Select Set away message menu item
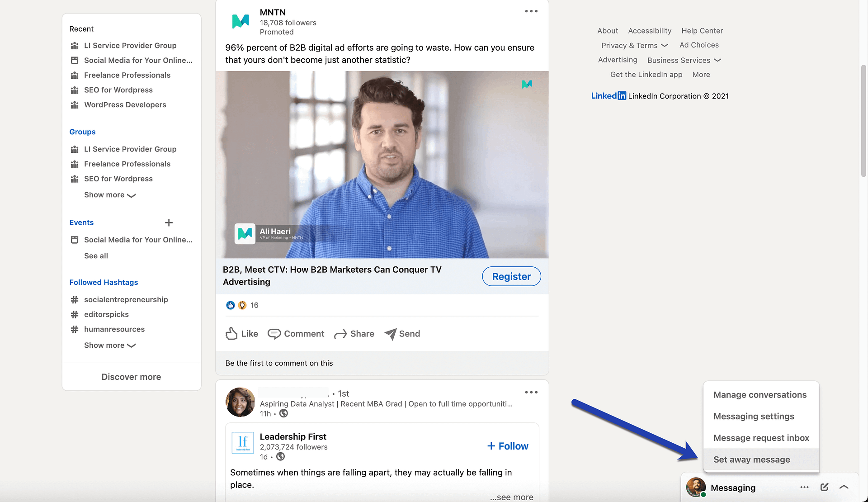868x502 pixels. (x=761, y=459)
